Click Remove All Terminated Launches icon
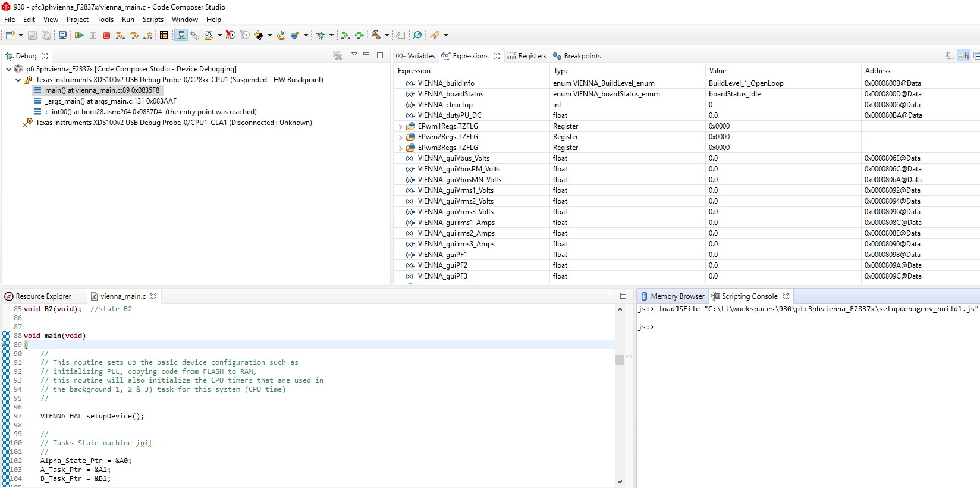This screenshot has width=980, height=488. point(338,55)
